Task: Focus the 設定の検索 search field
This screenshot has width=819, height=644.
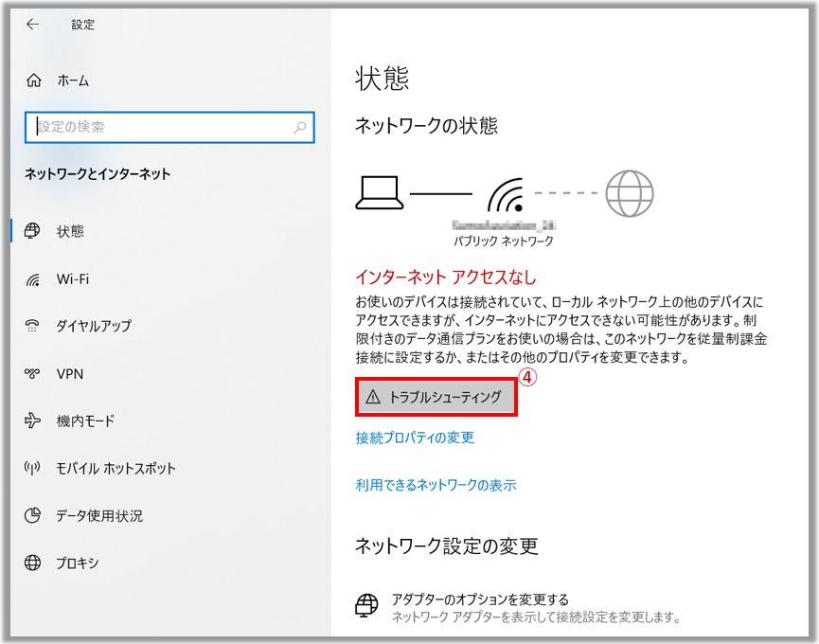Action: (x=161, y=127)
